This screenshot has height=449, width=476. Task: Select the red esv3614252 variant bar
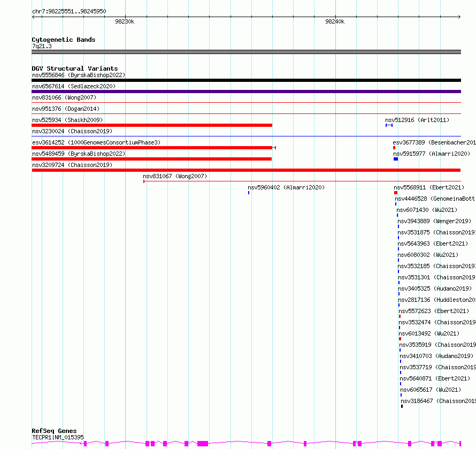[153, 148]
